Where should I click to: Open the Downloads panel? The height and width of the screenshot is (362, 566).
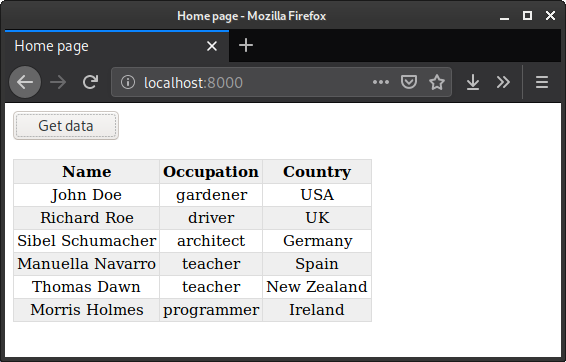[x=473, y=82]
